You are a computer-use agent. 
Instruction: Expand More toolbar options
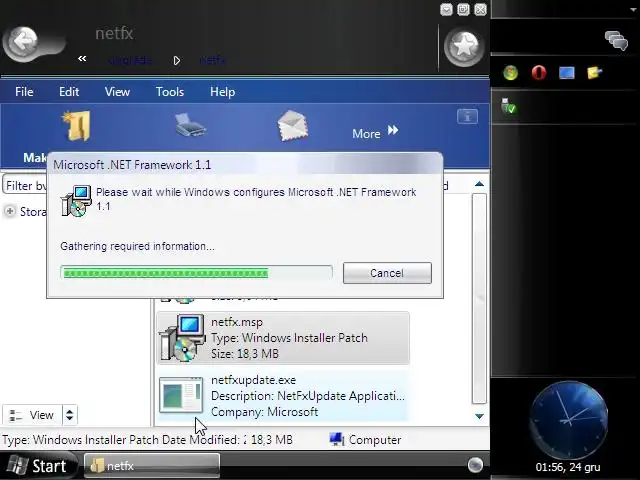pyautogui.click(x=375, y=133)
